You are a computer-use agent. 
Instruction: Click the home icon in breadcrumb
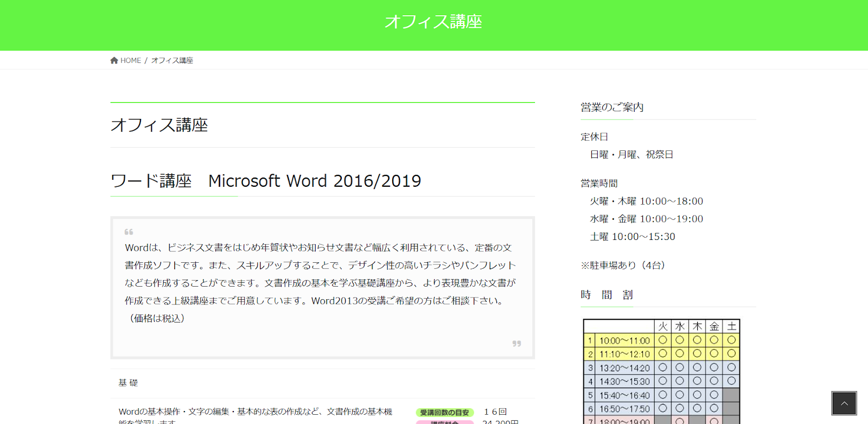click(114, 60)
